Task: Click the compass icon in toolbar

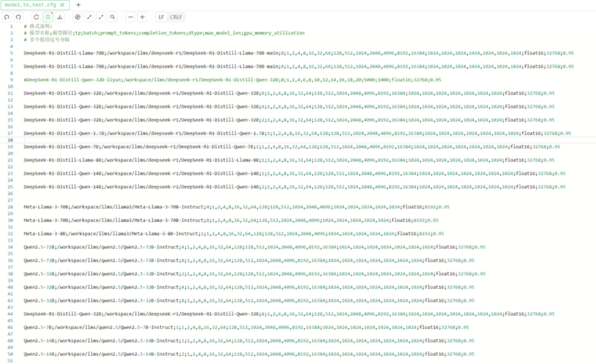Action: (x=77, y=17)
